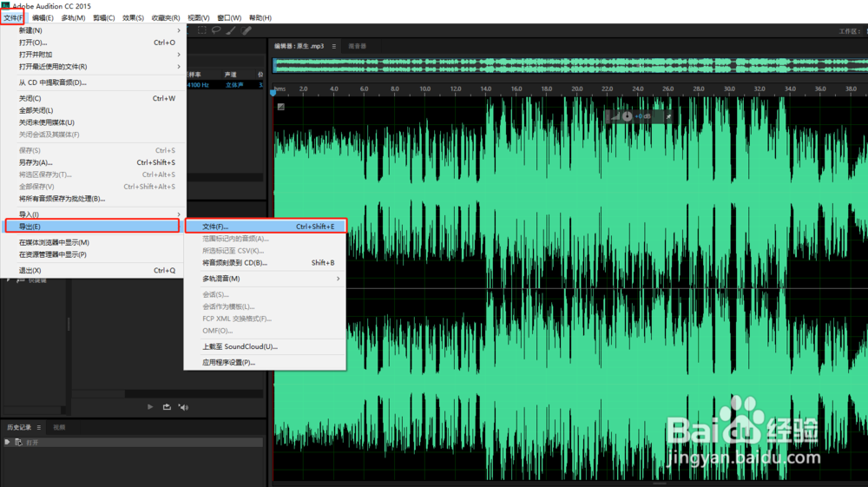Open the 视图(V) menu

pos(198,17)
